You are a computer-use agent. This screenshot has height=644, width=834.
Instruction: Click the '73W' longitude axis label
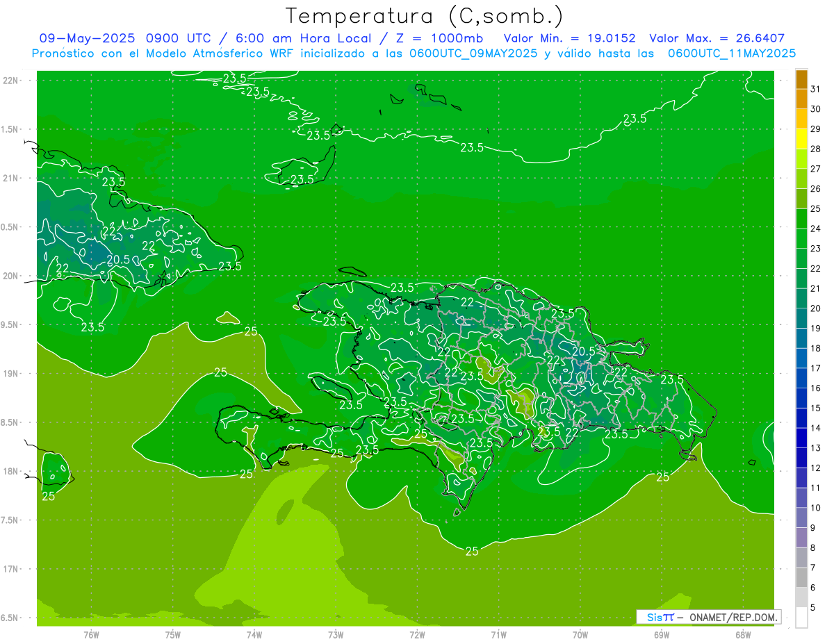coord(336,634)
